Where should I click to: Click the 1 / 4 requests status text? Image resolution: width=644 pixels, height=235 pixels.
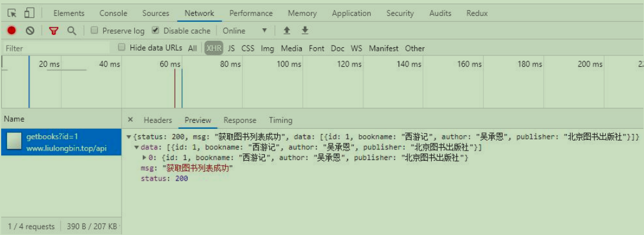point(31,226)
